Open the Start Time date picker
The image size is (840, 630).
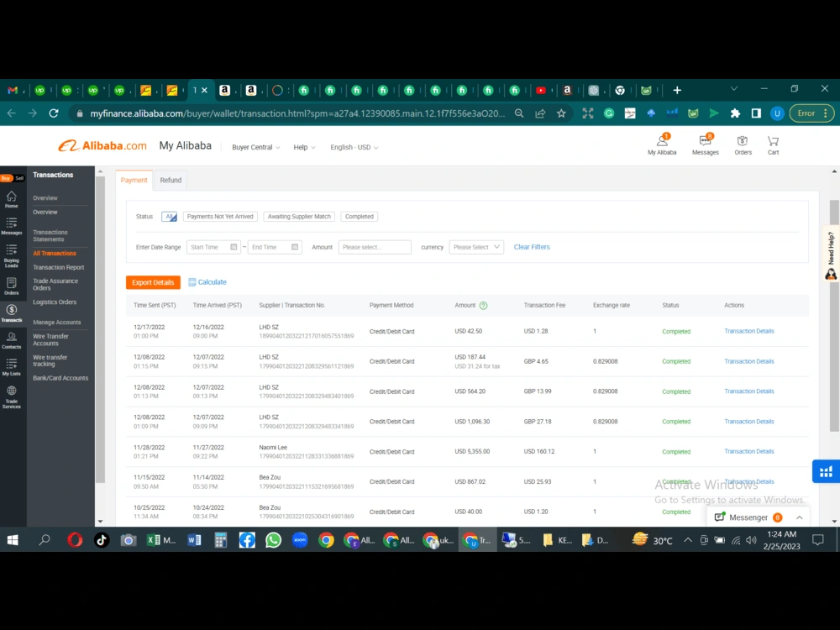pos(213,247)
